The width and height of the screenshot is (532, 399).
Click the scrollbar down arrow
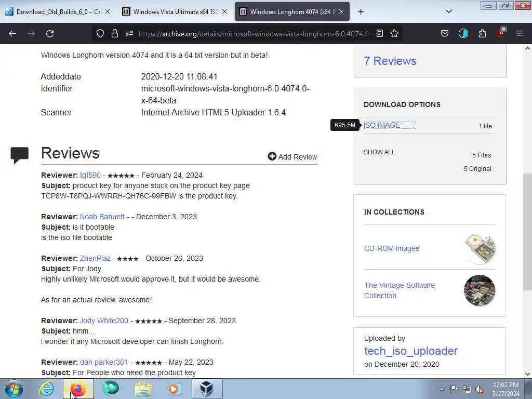pos(527,374)
